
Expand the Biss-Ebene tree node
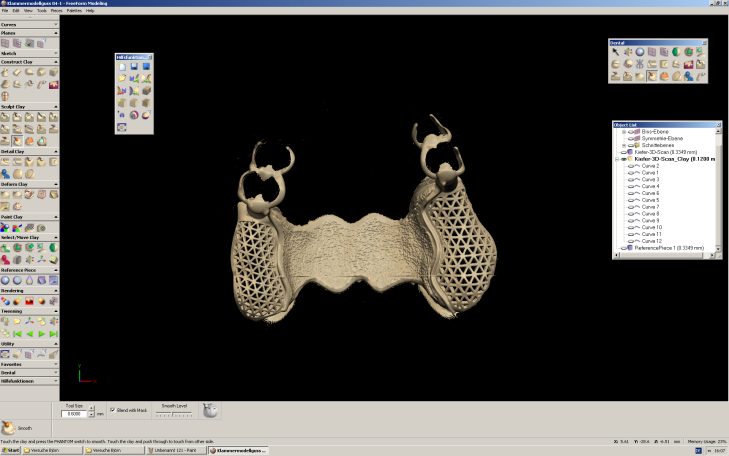click(x=623, y=131)
